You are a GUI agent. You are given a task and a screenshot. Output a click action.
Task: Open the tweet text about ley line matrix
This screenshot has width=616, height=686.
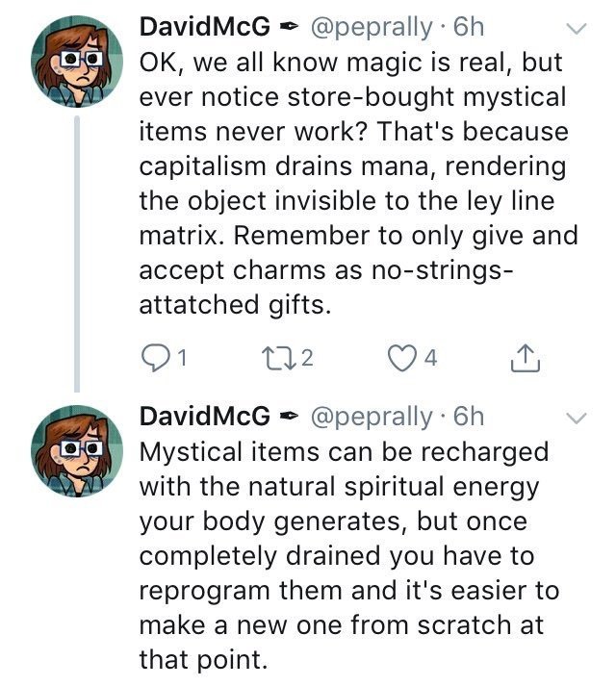[x=359, y=184]
